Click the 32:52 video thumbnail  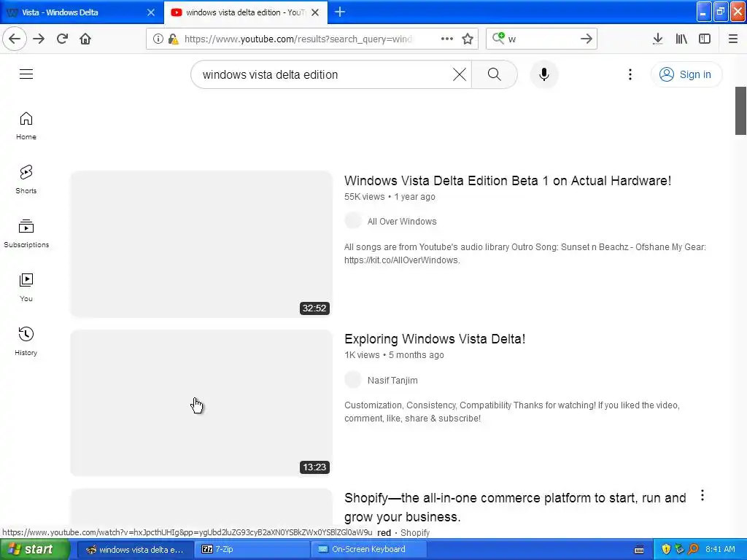pos(201,244)
